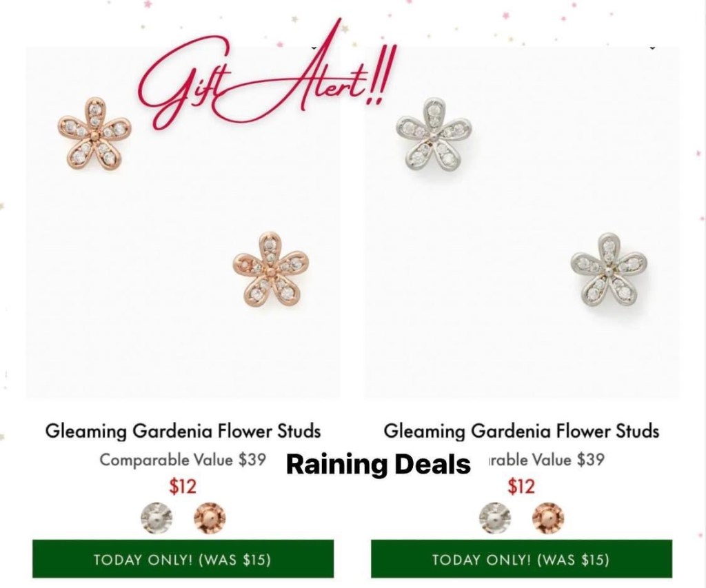Click upper silver flower stud image

click(434, 135)
